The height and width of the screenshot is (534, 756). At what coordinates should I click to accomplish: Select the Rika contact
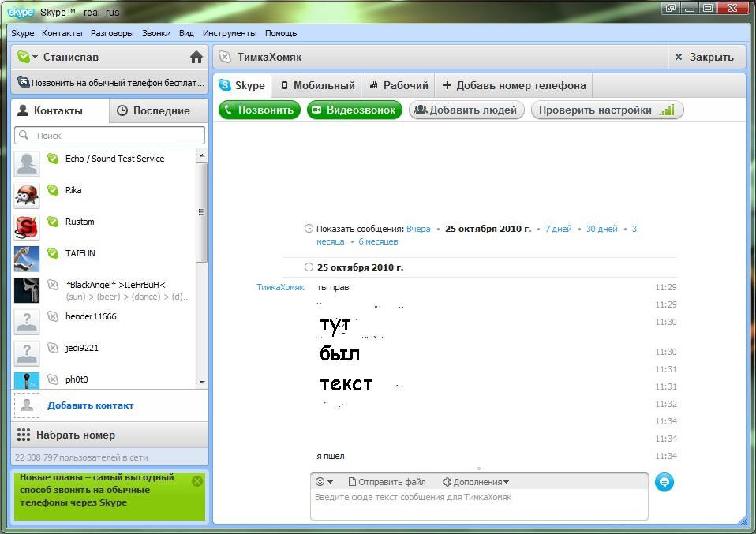click(x=105, y=196)
